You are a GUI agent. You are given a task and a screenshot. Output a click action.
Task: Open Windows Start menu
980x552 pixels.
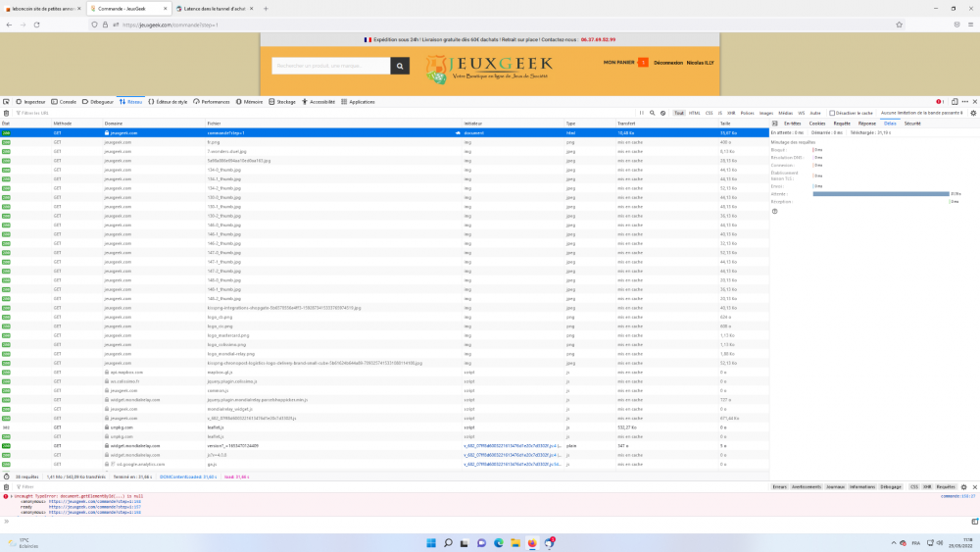point(430,542)
